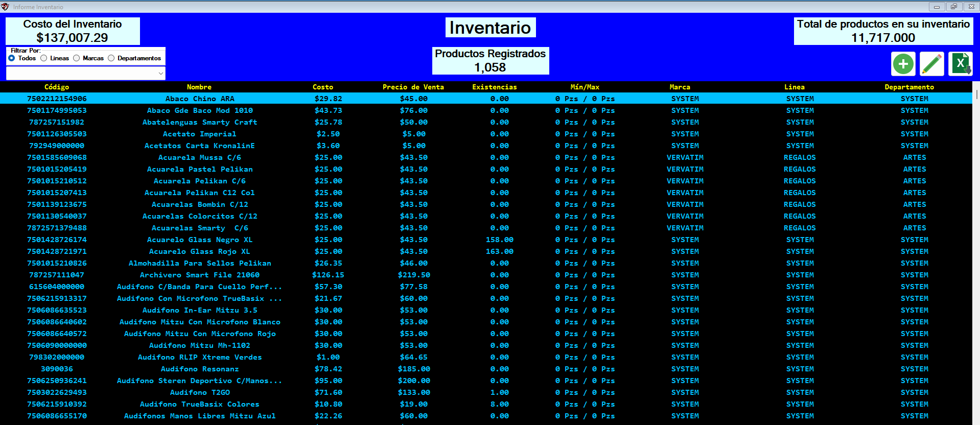Click the Marca column header
This screenshot has width=980, height=425.
coord(680,87)
